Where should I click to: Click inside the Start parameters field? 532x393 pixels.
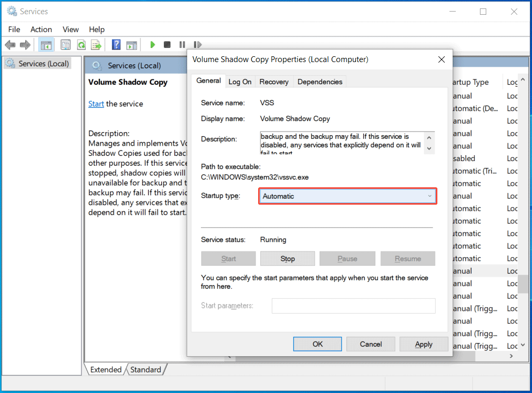(x=353, y=306)
